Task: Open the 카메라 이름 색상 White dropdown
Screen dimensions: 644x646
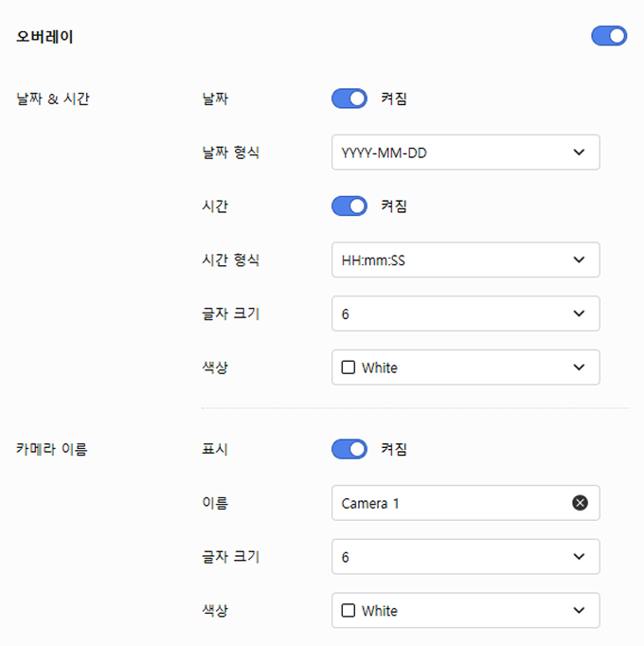Action: point(464,611)
